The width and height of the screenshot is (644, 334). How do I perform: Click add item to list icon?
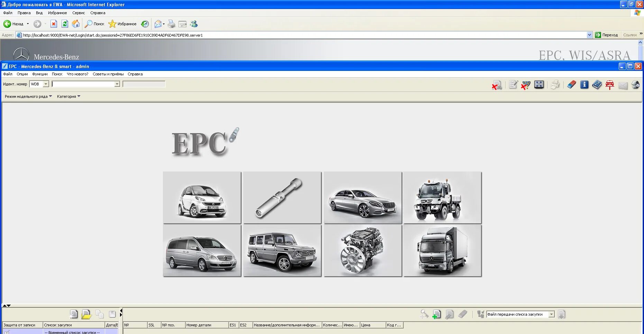pyautogui.click(x=436, y=314)
